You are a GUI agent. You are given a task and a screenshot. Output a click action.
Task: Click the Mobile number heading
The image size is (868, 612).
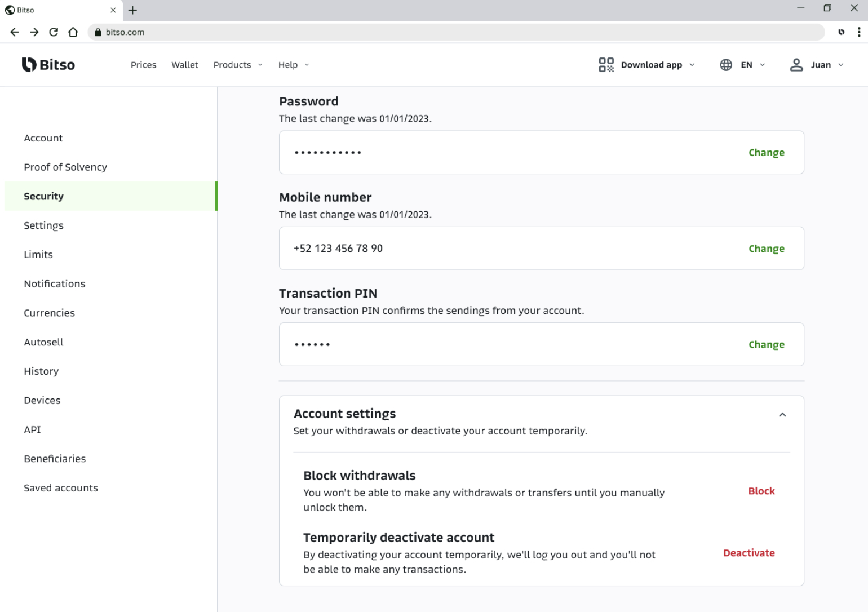click(x=325, y=197)
